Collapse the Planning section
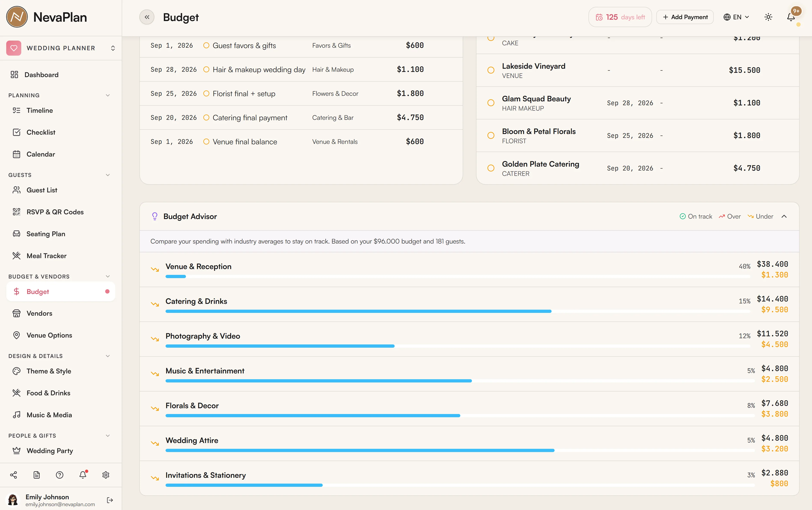The height and width of the screenshot is (510, 812). point(108,96)
